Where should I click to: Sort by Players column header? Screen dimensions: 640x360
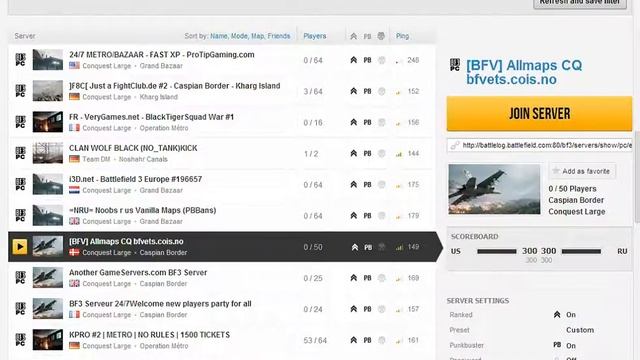click(x=315, y=36)
